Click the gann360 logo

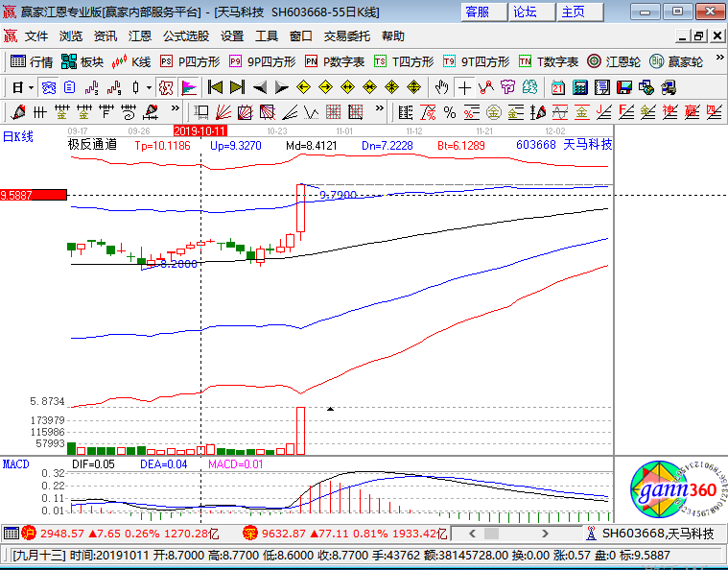pyautogui.click(x=679, y=489)
